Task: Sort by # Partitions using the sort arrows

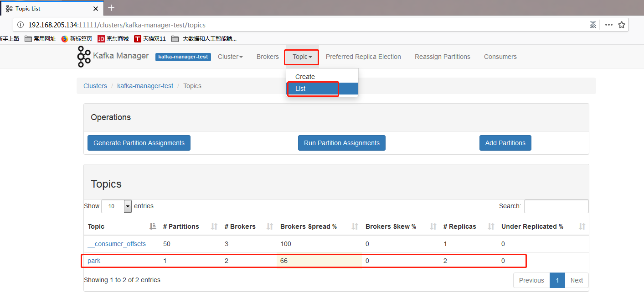Action: pyautogui.click(x=214, y=226)
